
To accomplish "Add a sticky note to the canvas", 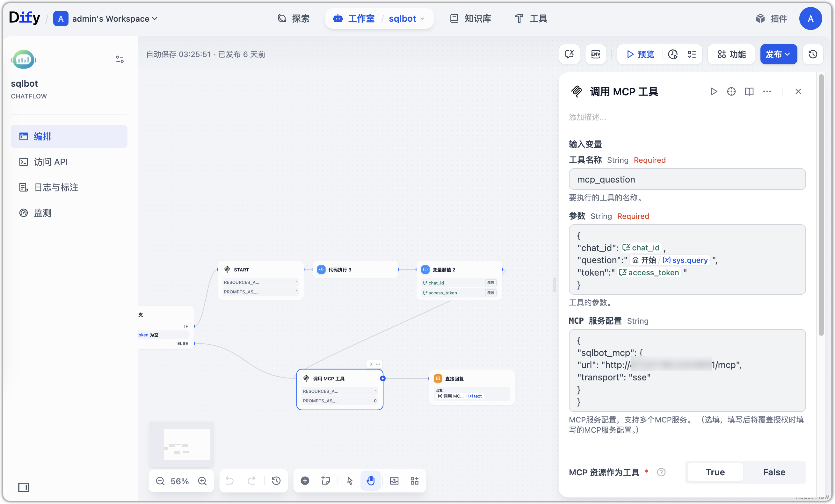I will tap(325, 481).
